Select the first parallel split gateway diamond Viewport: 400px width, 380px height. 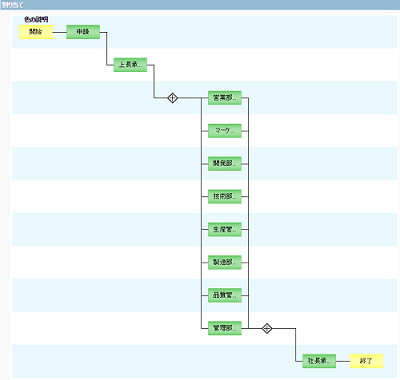pyautogui.click(x=172, y=98)
